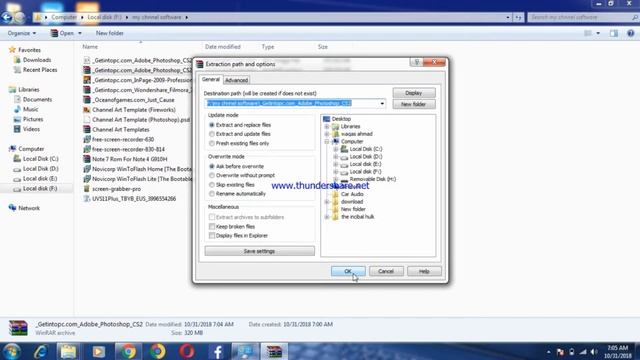Click New folder in Explorer toolbar

[110, 33]
